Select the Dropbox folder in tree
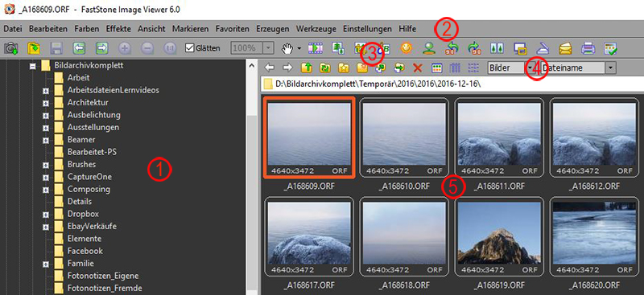The image size is (644, 295). point(83,214)
